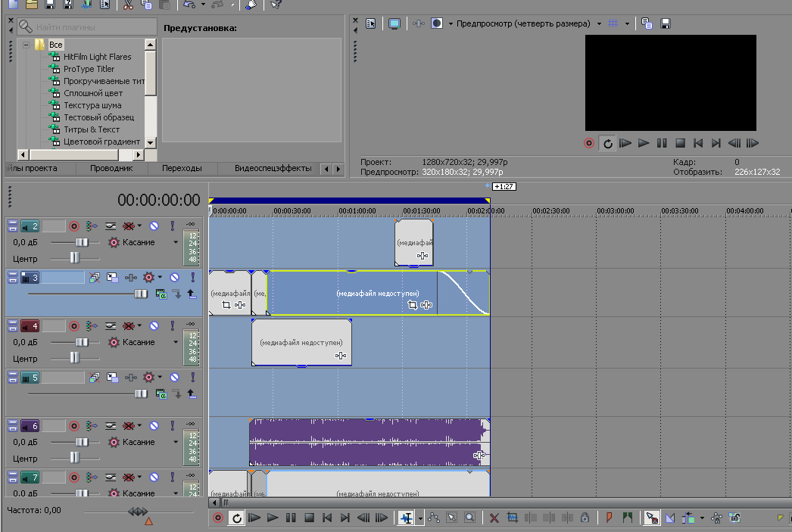Solo audio track 6
Viewport: 792px width, 532px height.
[173, 425]
